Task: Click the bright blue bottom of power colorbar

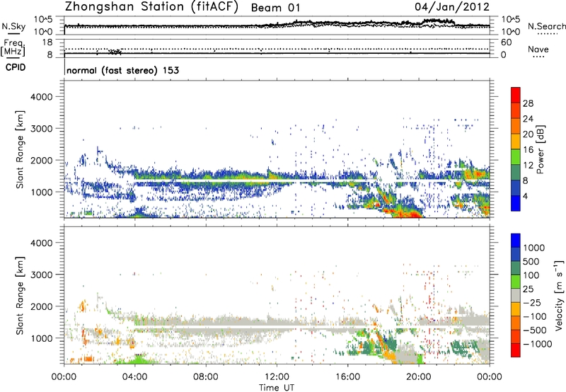Action: pyautogui.click(x=516, y=204)
